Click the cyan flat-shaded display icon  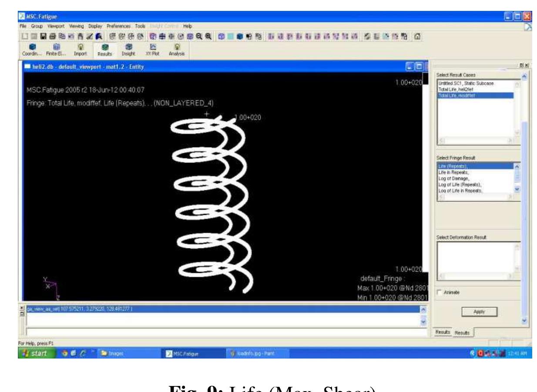click(x=230, y=37)
